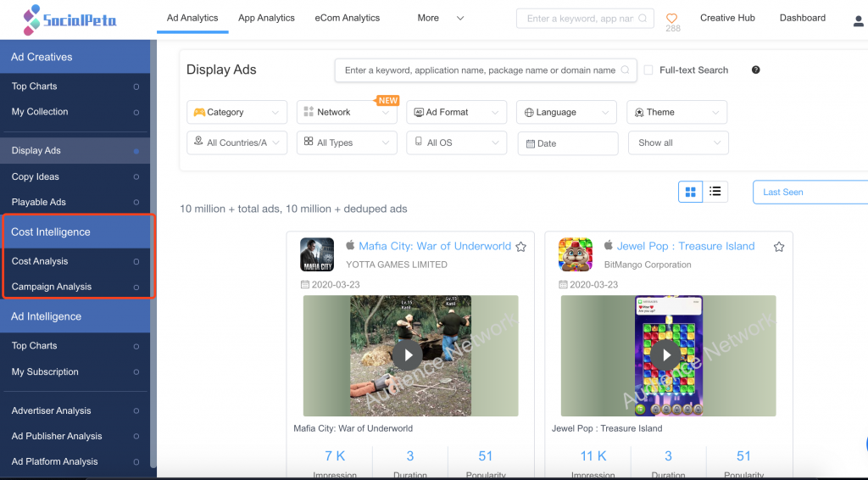Open Cost Analysis in sidebar
Viewport: 868px width, 480px height.
[x=75, y=261]
